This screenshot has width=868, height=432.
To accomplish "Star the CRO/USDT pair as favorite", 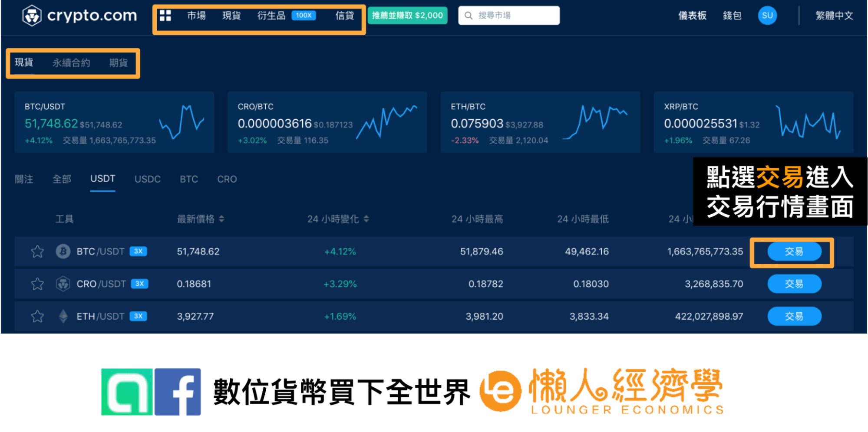I will [x=38, y=284].
